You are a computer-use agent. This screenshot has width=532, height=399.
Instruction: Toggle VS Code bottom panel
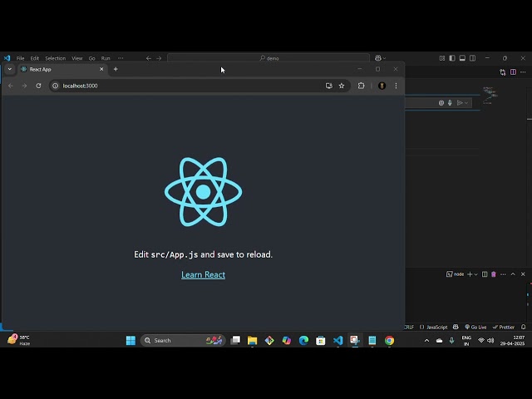click(x=462, y=58)
